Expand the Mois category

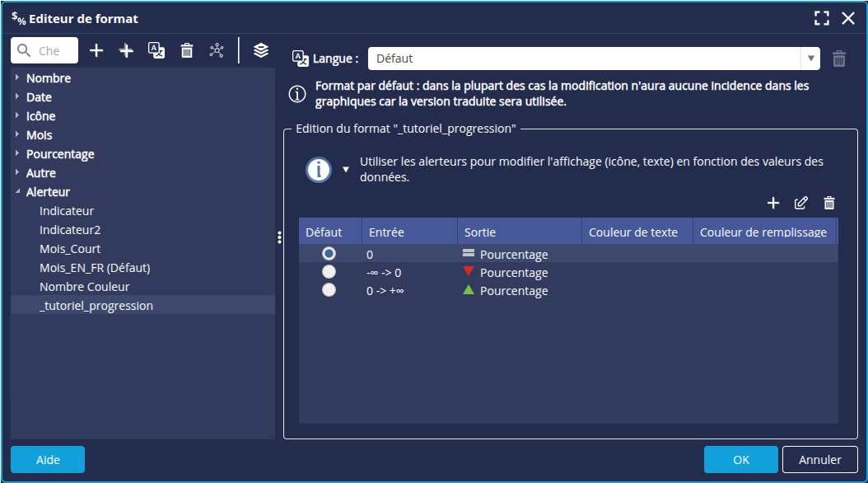pos(17,134)
